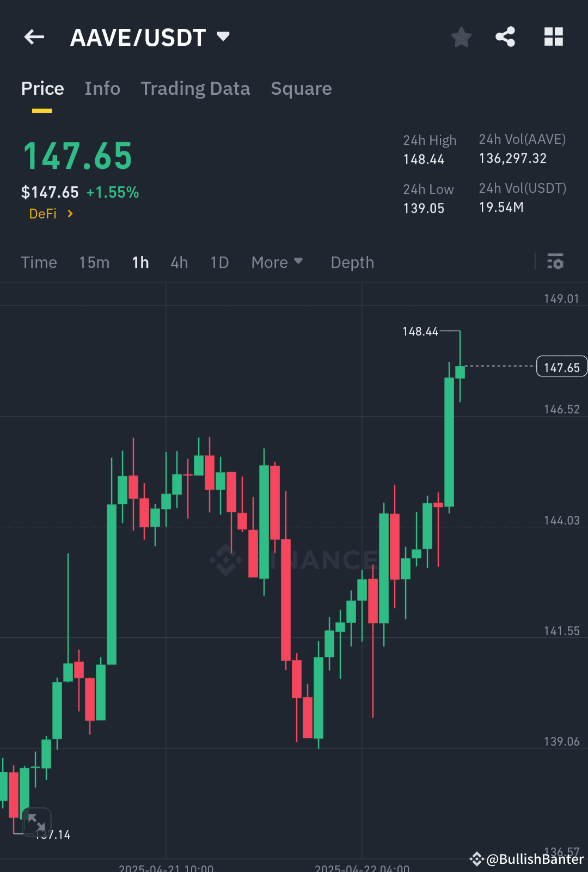This screenshot has height=872, width=588.
Task: Open the Info tab for AAVE
Action: coord(102,88)
